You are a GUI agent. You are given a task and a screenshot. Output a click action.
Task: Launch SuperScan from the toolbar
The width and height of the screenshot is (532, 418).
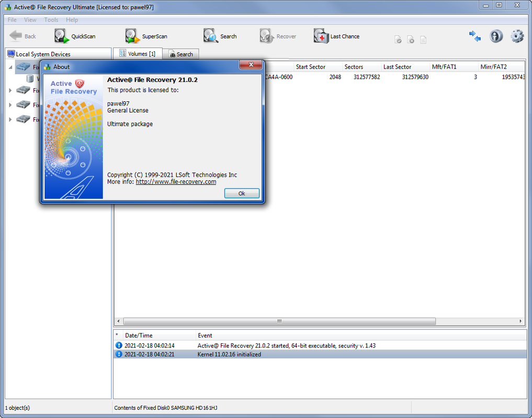point(146,36)
